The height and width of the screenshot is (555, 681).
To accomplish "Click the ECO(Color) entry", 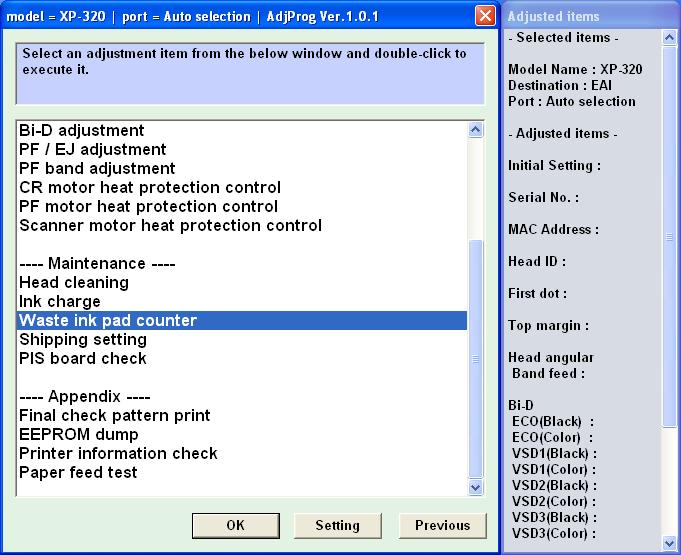I will 552,438.
